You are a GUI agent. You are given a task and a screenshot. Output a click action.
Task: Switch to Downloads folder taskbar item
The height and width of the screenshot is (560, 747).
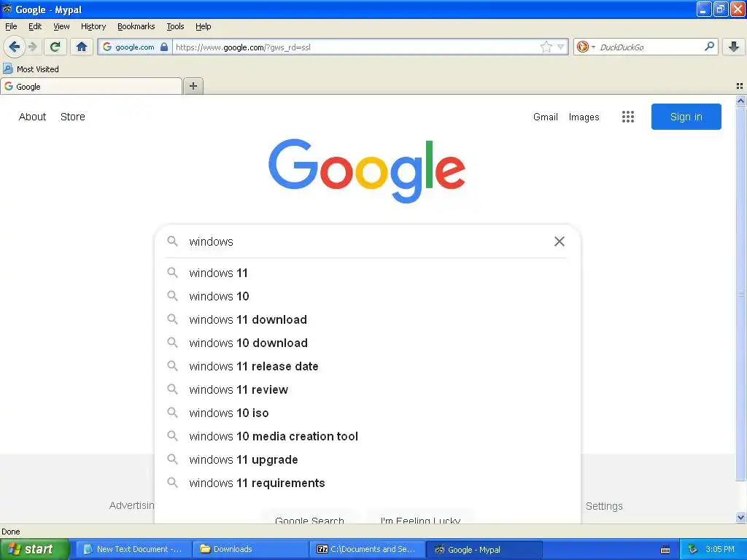tap(251, 549)
